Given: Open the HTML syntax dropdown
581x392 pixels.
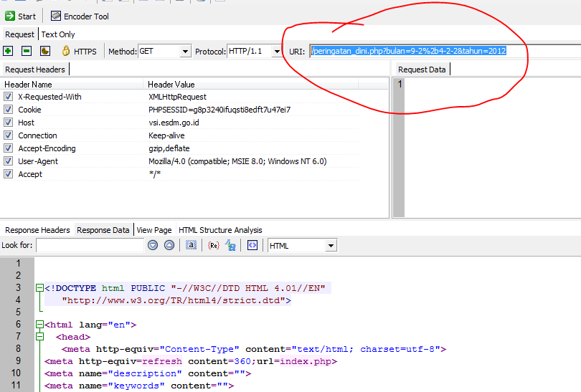Looking at the screenshot, I should tap(331, 245).
